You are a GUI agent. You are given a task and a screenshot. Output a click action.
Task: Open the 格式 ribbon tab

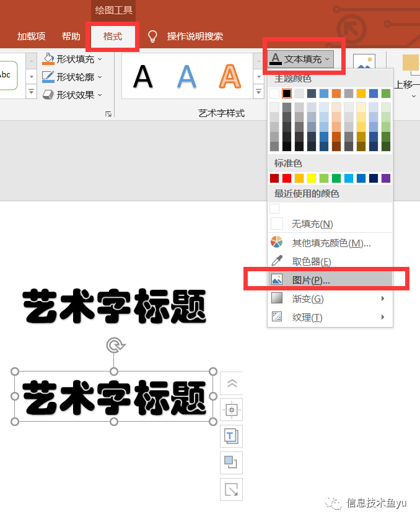point(113,37)
